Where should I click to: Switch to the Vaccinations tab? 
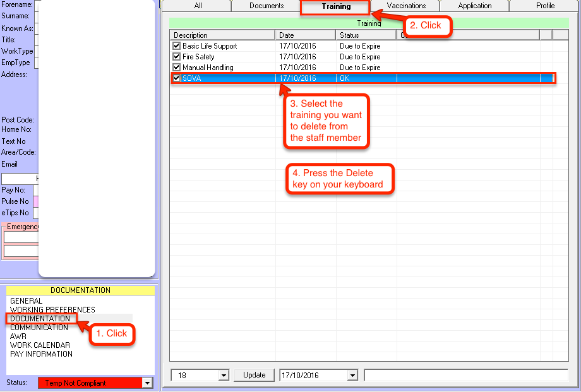(406, 6)
